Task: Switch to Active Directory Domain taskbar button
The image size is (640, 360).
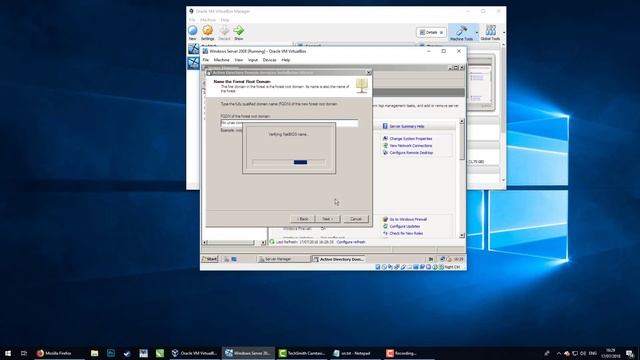Action: click(338, 259)
